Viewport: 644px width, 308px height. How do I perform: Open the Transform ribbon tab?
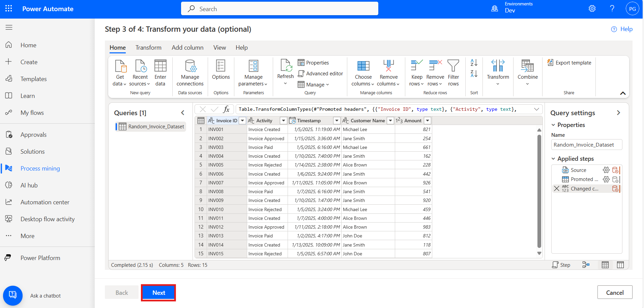148,48
